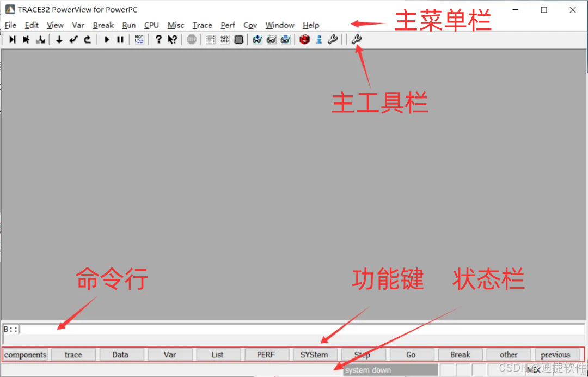Click the 'Var' function key button
This screenshot has width=588, height=377.
coord(170,355)
